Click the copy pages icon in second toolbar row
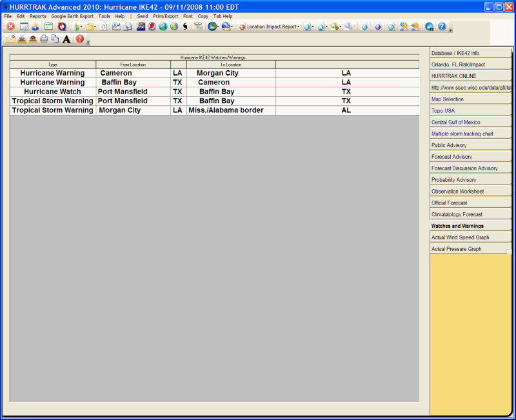516x420 pixels. click(55, 39)
